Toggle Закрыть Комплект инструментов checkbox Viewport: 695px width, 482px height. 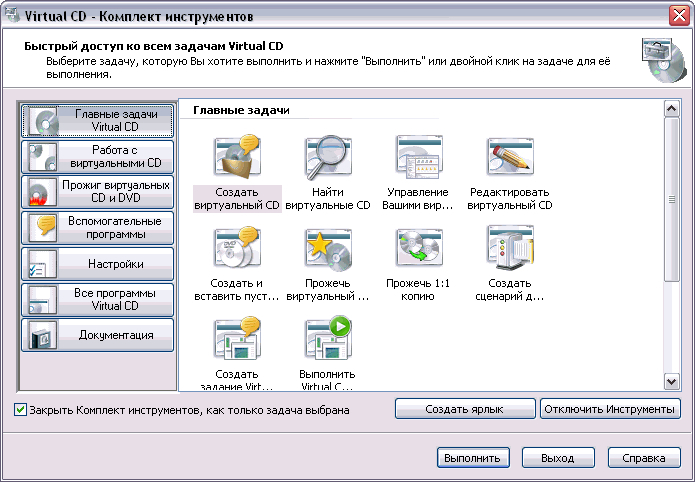20,410
